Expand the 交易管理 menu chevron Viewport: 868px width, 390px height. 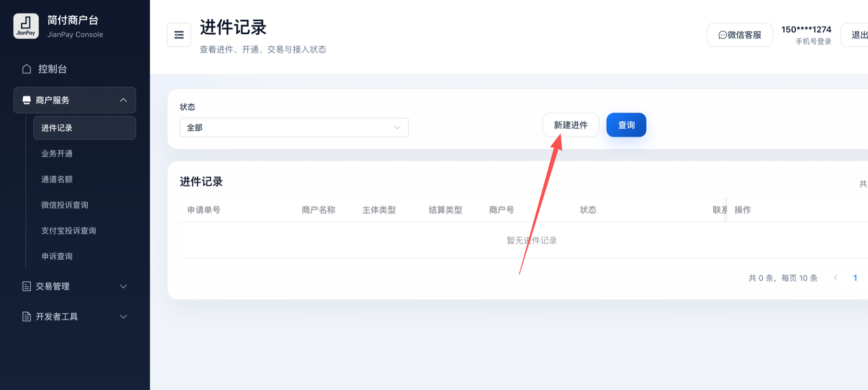[123, 286]
